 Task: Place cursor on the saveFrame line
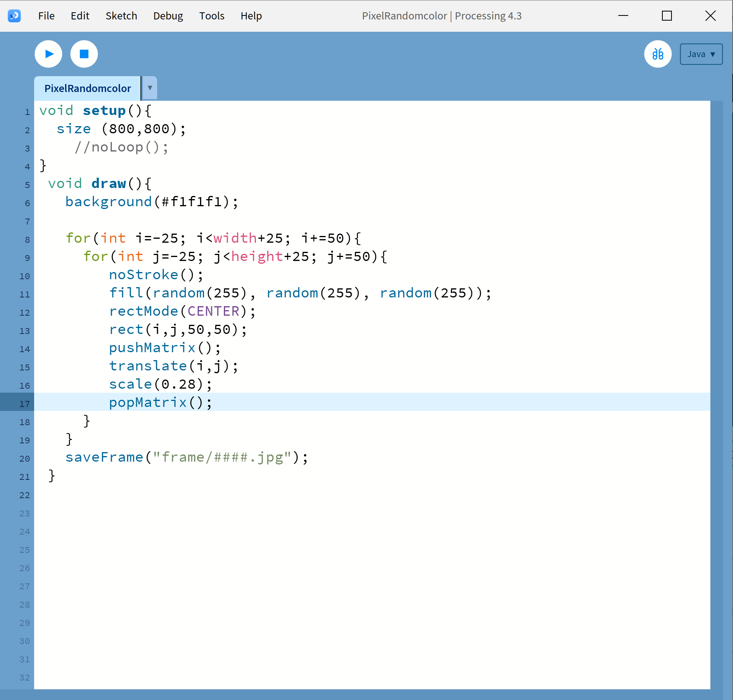(x=187, y=457)
